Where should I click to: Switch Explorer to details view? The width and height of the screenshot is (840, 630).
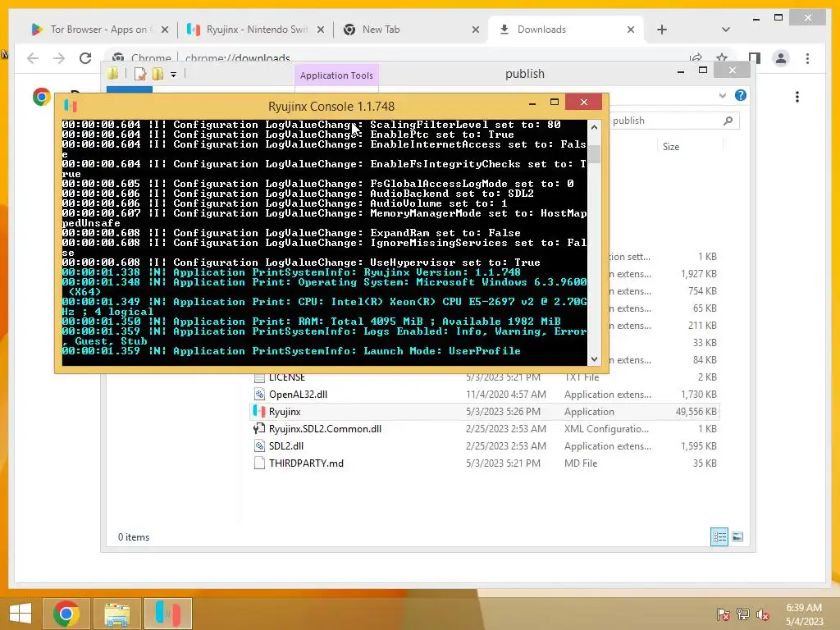719,536
